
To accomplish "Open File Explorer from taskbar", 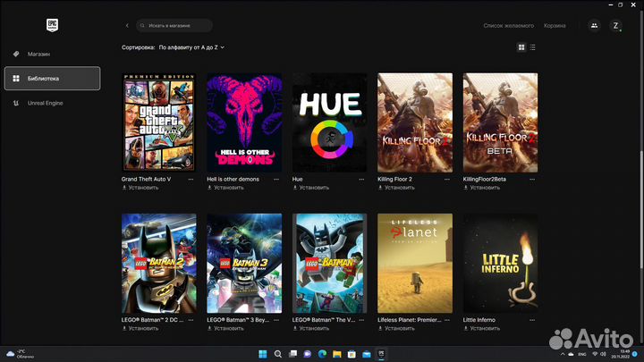I will 337,354.
